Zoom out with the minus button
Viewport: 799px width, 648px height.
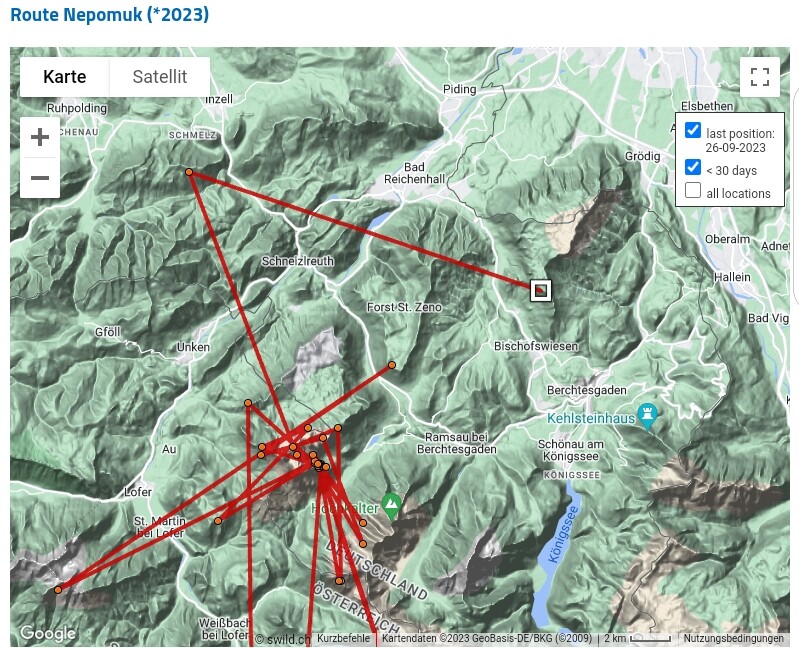click(x=40, y=178)
